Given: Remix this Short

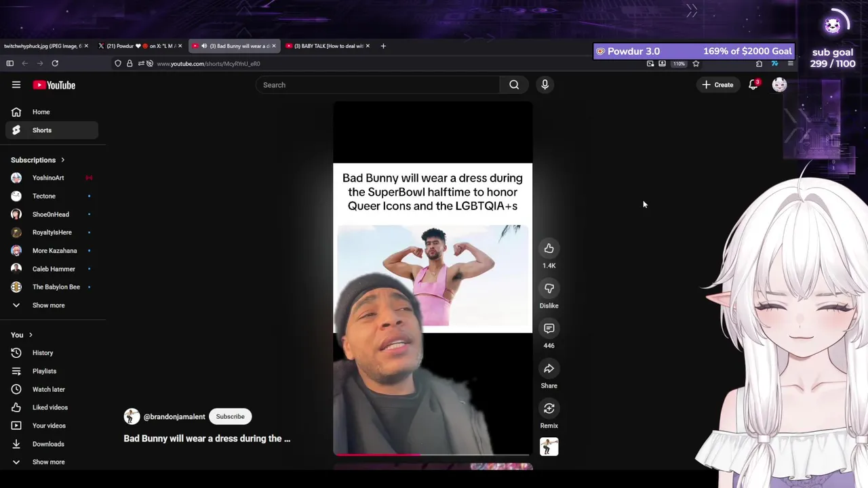Looking at the screenshot, I should [549, 409].
